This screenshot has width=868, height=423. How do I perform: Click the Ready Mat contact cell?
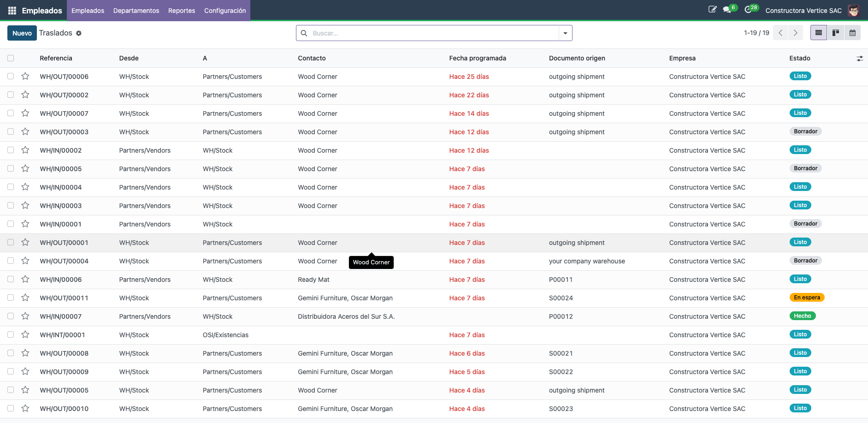[313, 280]
